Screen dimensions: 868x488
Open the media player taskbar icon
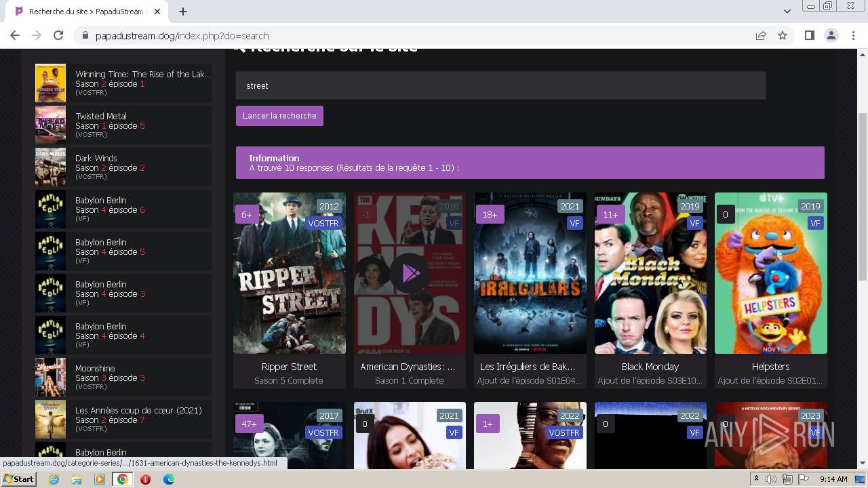pos(100,479)
